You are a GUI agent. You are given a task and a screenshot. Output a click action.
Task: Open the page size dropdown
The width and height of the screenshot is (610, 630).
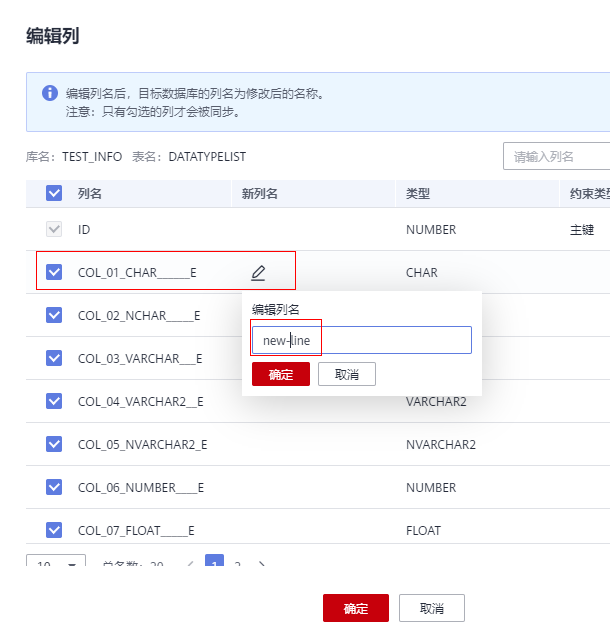point(56,565)
